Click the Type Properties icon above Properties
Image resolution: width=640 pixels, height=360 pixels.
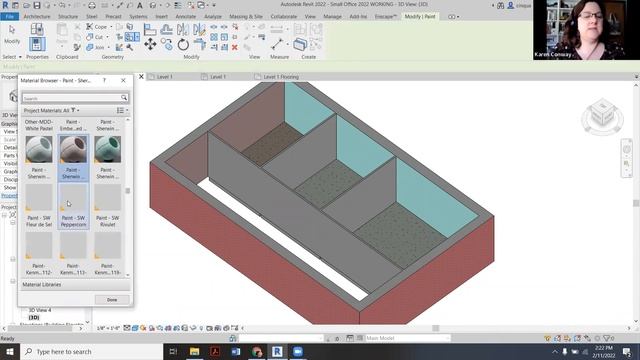[37, 29]
